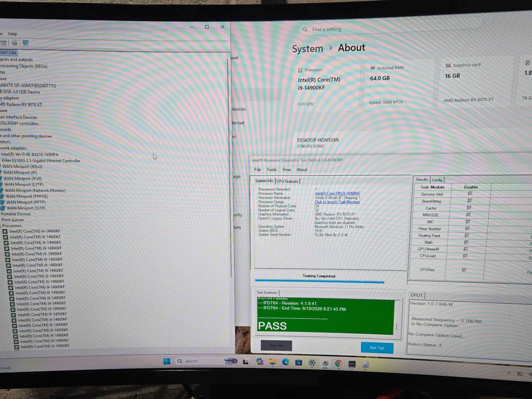Screen dimensions: 532x399
Task: Uncheck the CPUFreq test module
Action: coord(464,270)
